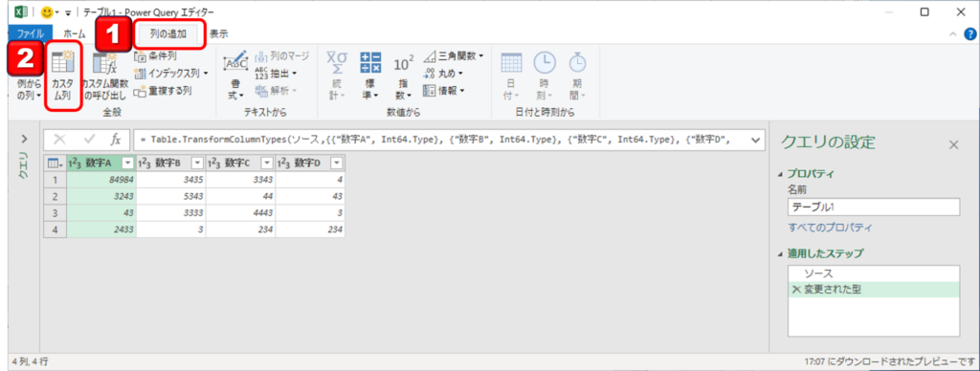Image resolution: width=980 pixels, height=371 pixels.
Task: Open the 表示 tab
Action: coord(219,33)
